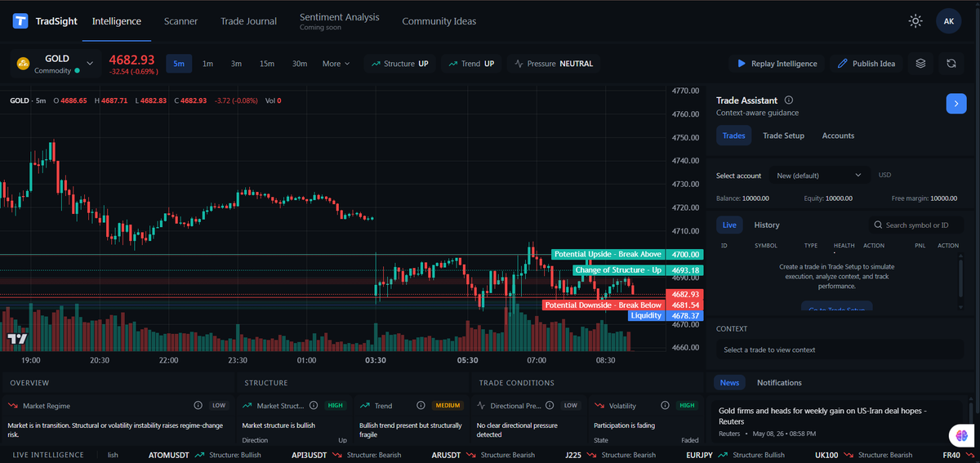
Task: Open the Scanner tab
Action: [180, 21]
